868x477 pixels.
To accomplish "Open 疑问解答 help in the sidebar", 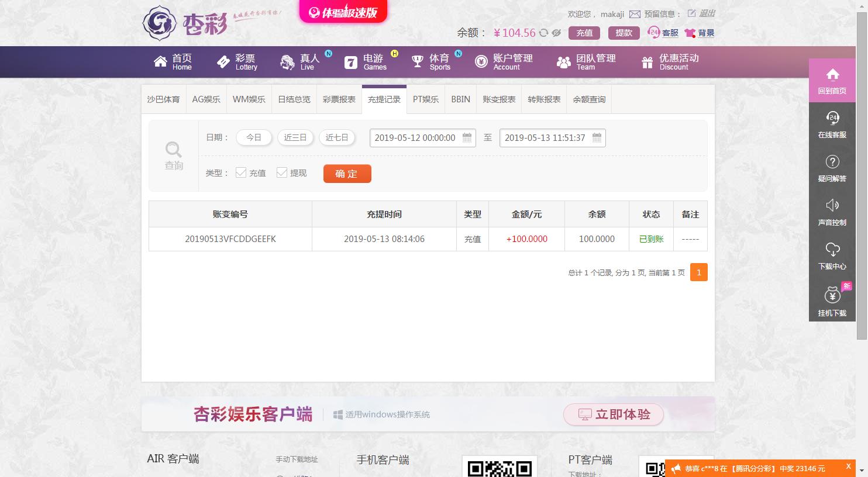I will [832, 168].
